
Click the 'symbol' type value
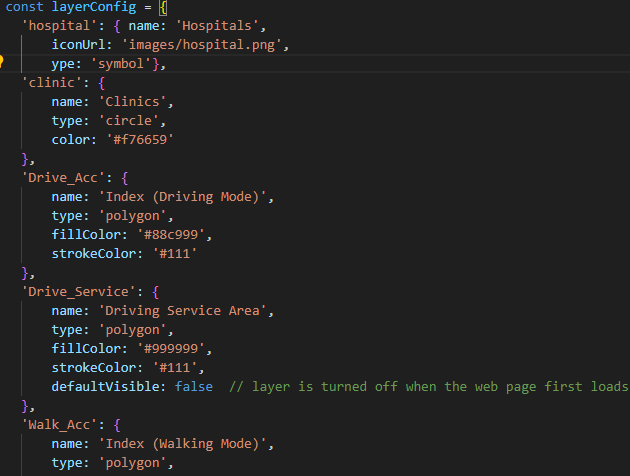click(x=121, y=64)
